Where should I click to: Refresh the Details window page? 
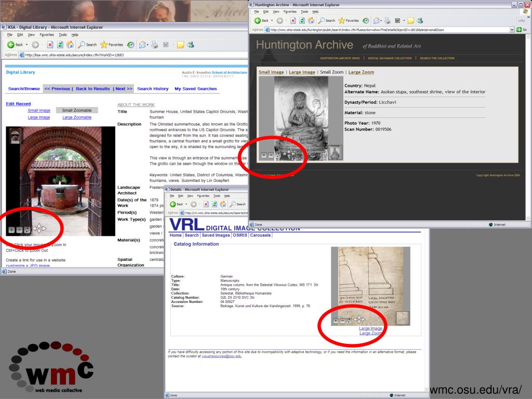215,204
